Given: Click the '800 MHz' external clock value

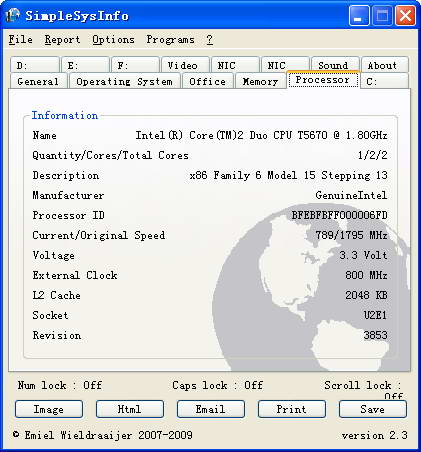Looking at the screenshot, I should (x=366, y=275).
